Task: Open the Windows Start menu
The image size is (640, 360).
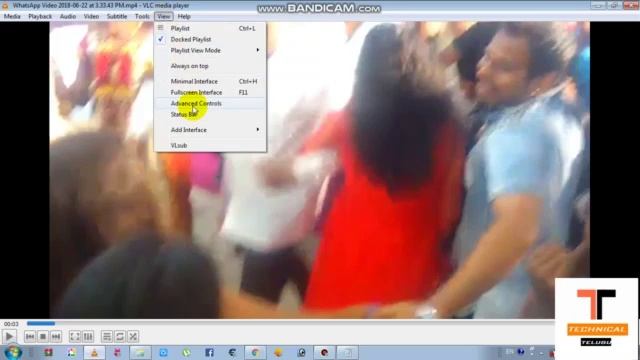Action: (13, 352)
